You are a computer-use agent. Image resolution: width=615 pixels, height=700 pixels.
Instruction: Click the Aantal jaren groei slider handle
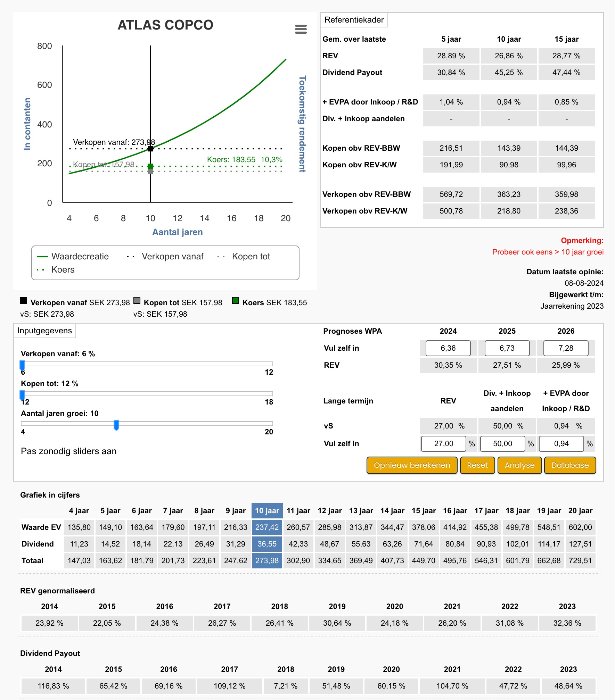click(x=116, y=425)
